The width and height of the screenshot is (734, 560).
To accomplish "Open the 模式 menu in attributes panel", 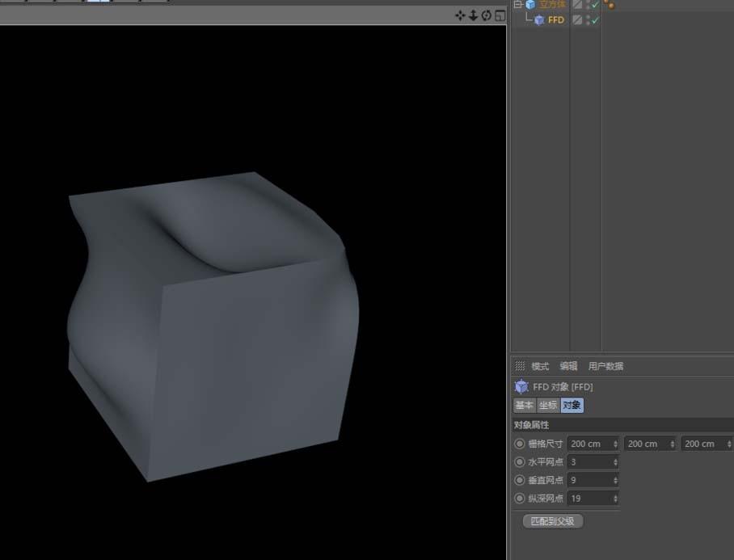I will point(539,366).
